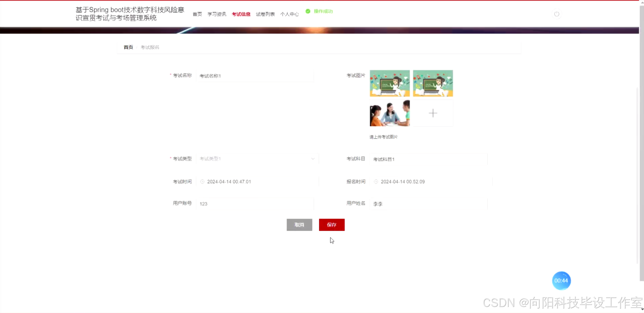This screenshot has width=644, height=313.
Task: Click the plus icon to upload image
Action: coord(433,113)
